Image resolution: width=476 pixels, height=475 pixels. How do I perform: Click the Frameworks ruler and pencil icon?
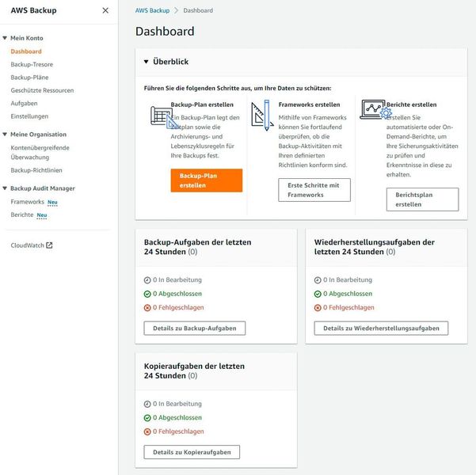(262, 116)
